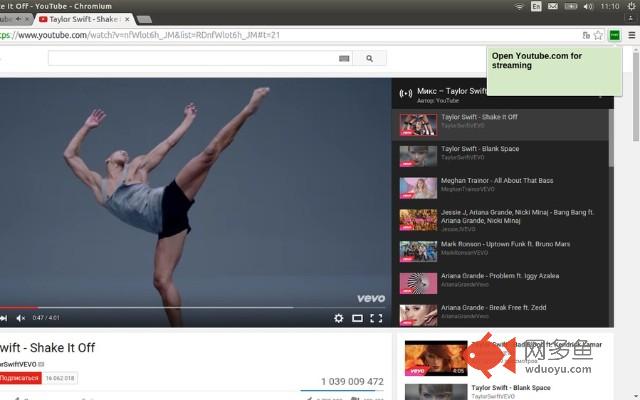The width and height of the screenshot is (640, 400).
Task: Play Jessie J - Bang Bang playlist item
Action: (x=500, y=220)
